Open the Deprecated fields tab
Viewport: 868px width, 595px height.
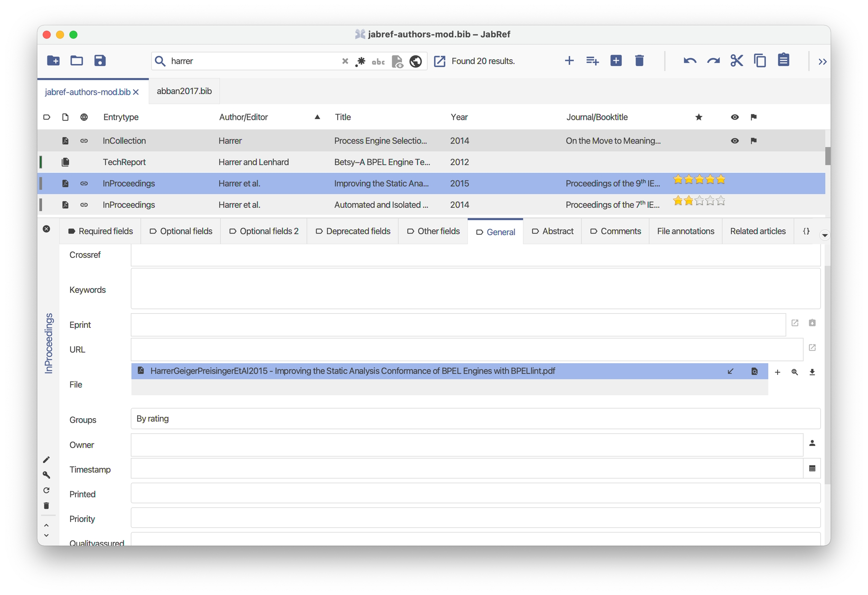point(353,231)
